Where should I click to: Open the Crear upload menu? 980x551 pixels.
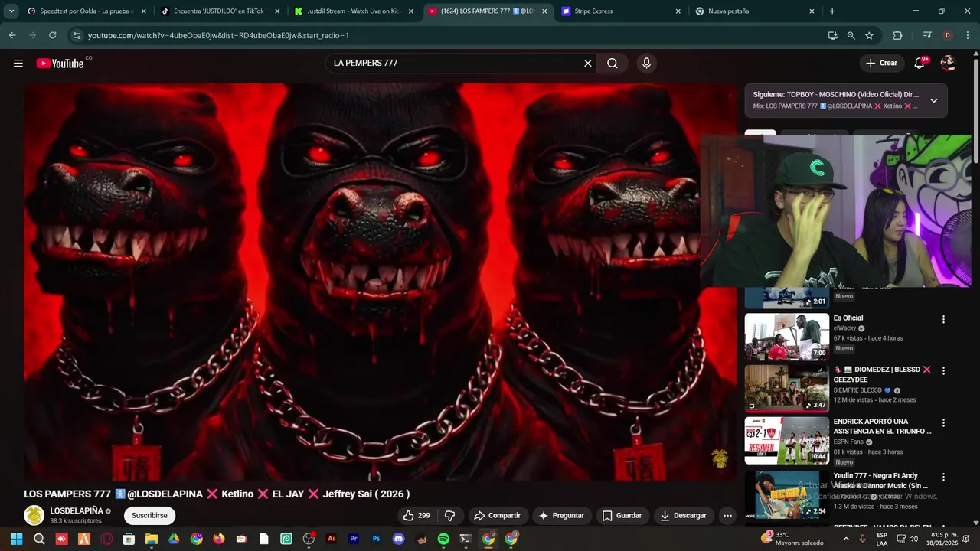[x=881, y=64]
